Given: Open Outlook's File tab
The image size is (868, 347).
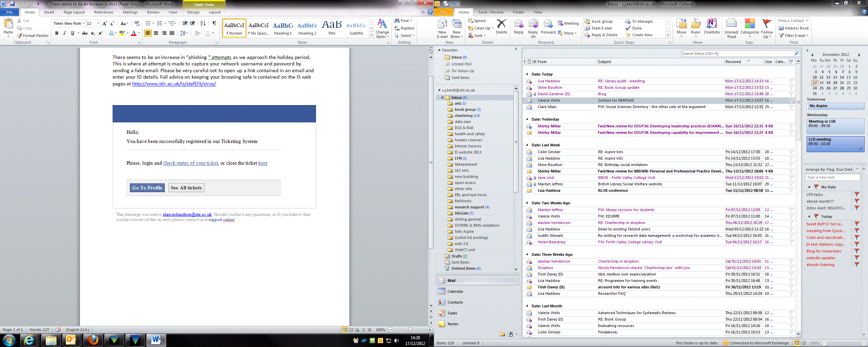Looking at the screenshot, I should click(x=443, y=12).
